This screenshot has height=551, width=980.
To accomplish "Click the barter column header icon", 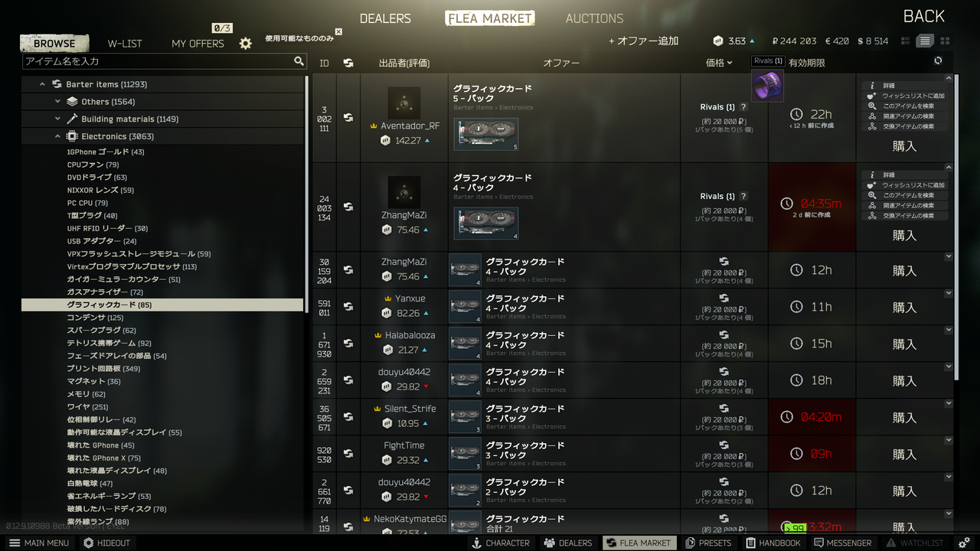I will click(348, 63).
